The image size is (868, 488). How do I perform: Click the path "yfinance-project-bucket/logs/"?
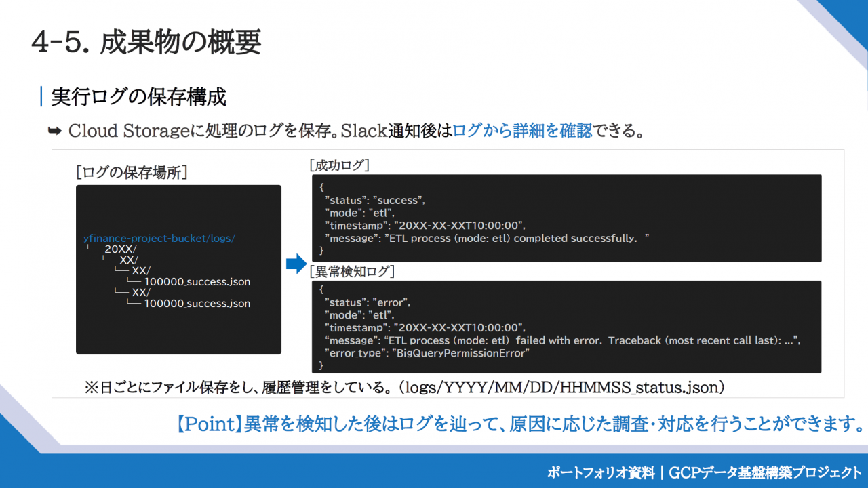(159, 239)
